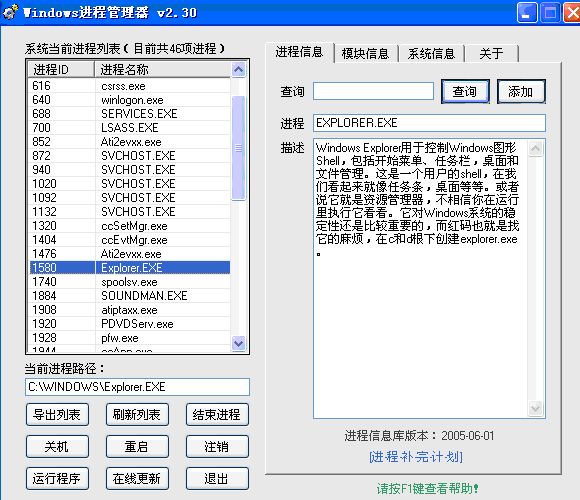The height and width of the screenshot is (500, 580).
Task: Select SVCHOST.EXE with ID 1020
Action: point(129,184)
